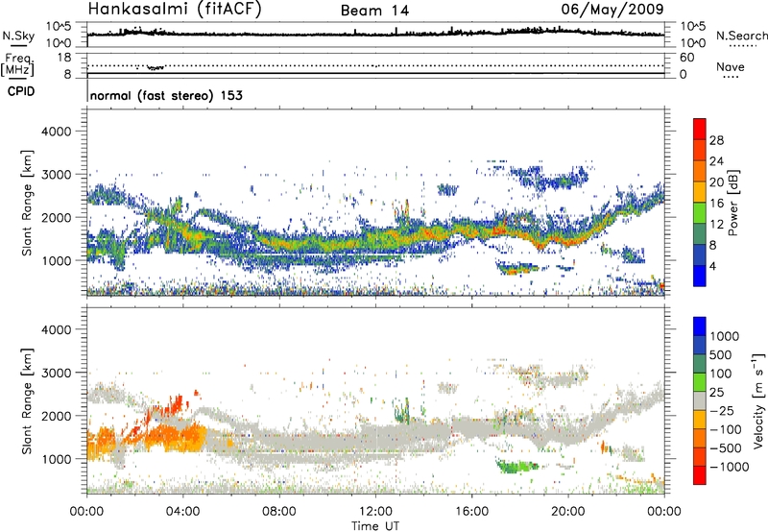The image size is (768, 532).
Task: Select the 4000 tick on power panel
Action: pyautogui.click(x=56, y=132)
